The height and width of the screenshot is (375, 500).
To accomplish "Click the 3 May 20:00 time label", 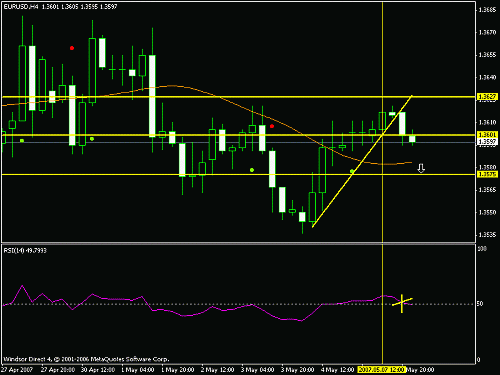I will [298, 370].
